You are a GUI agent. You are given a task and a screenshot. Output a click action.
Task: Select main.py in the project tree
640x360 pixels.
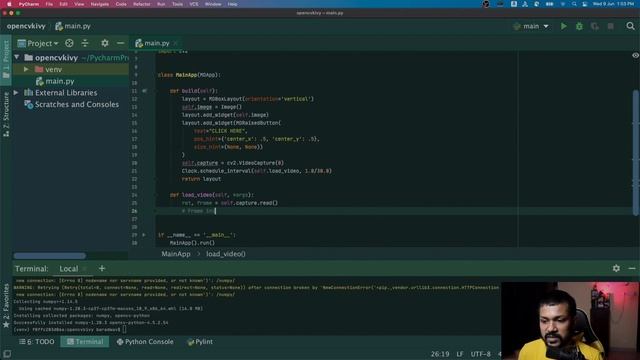[x=60, y=81]
